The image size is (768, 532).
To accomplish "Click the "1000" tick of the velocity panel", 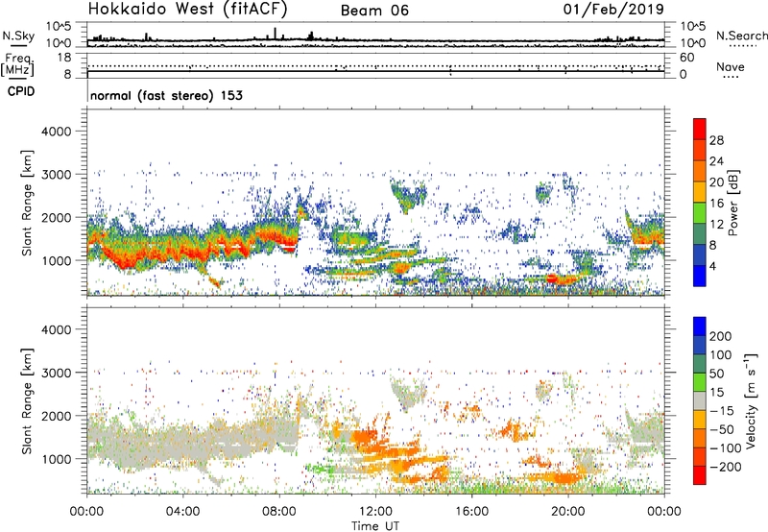I will (57, 459).
